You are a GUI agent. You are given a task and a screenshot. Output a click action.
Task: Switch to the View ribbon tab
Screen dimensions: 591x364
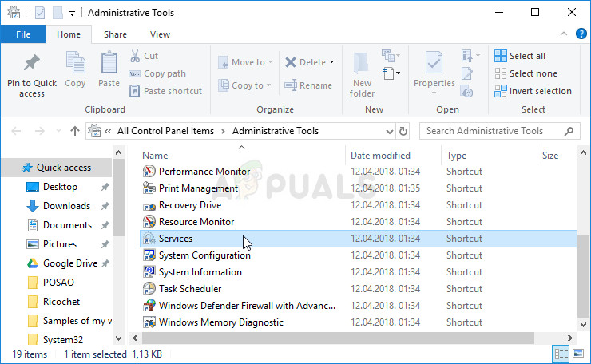pos(160,34)
